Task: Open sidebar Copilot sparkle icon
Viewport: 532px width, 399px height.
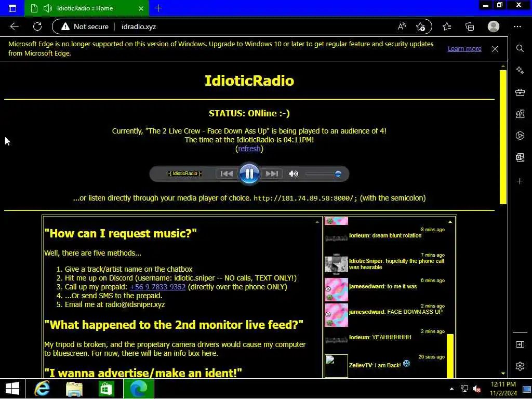Action: [520, 70]
